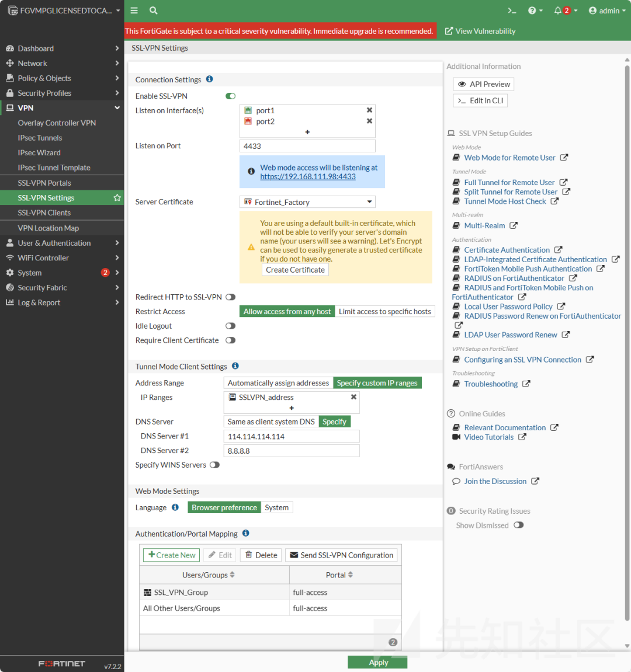Click Edit in CLI button
The image size is (631, 672).
point(480,100)
